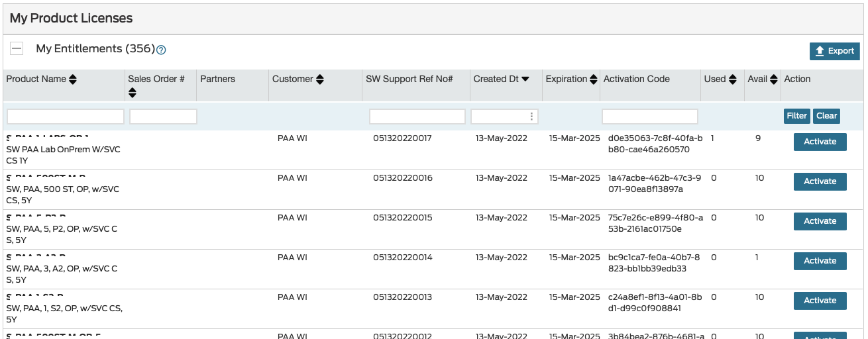This screenshot has height=339, width=868.
Task: Click the Product Name filter field
Action: click(66, 117)
